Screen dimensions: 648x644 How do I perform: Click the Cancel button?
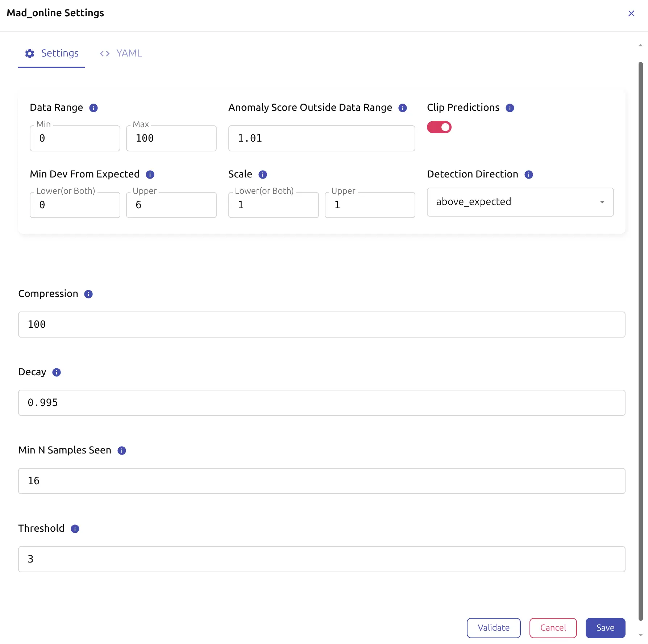[553, 628]
